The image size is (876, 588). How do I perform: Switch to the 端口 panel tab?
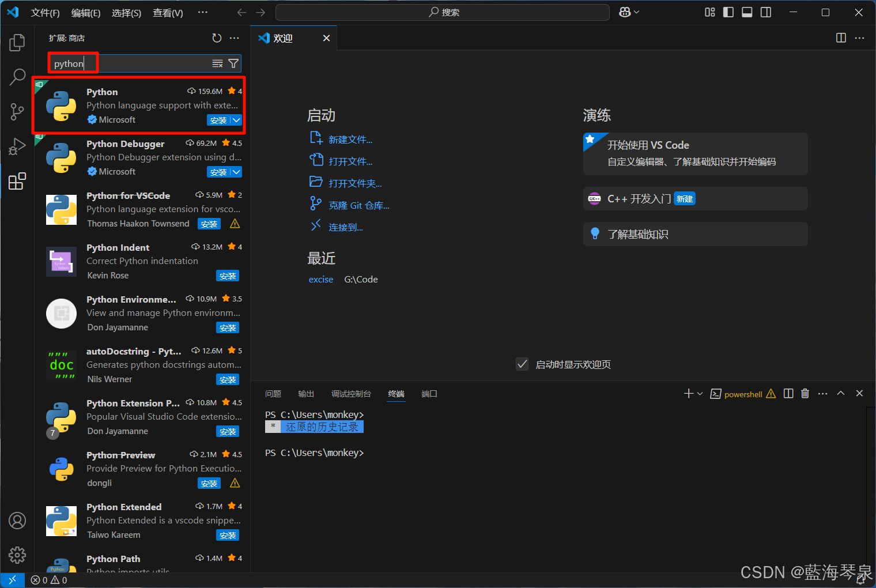coord(429,394)
